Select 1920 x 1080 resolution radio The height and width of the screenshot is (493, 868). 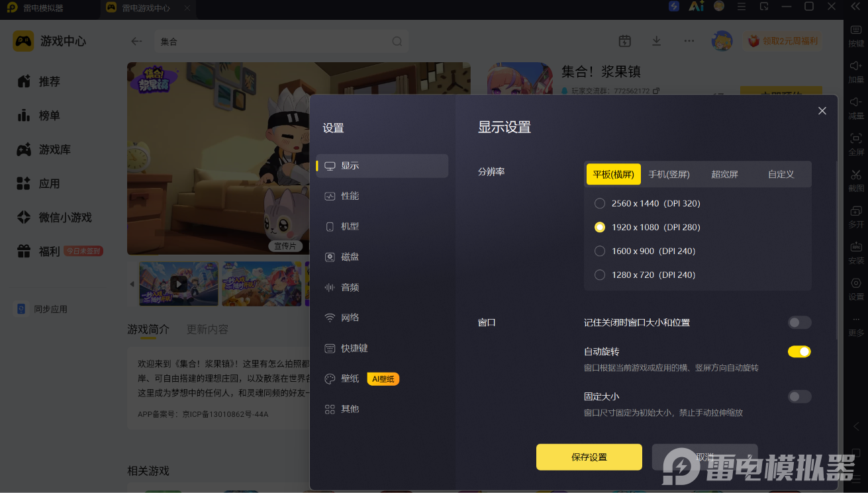600,227
